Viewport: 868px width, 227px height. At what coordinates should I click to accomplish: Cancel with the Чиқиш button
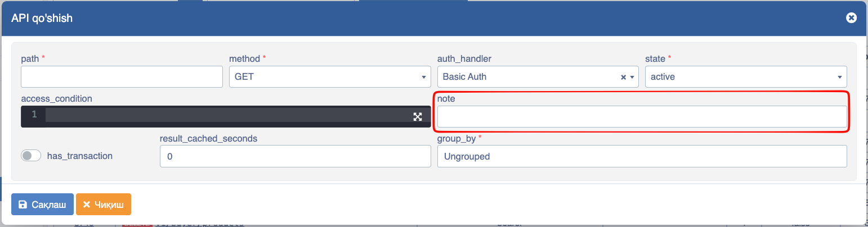click(x=104, y=205)
